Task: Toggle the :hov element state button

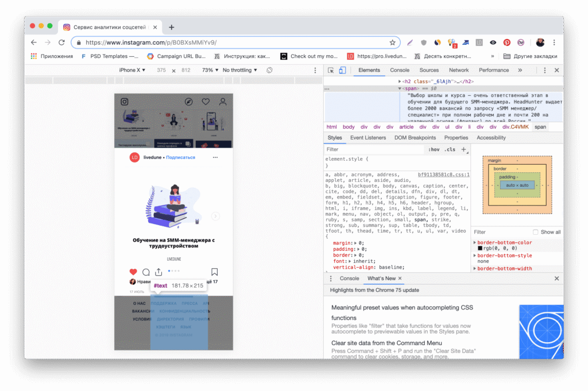Action: (434, 149)
